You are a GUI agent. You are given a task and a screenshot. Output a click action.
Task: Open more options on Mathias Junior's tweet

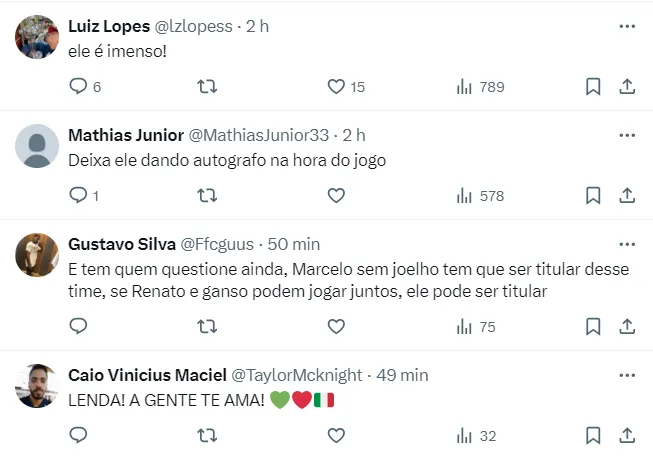tap(627, 135)
